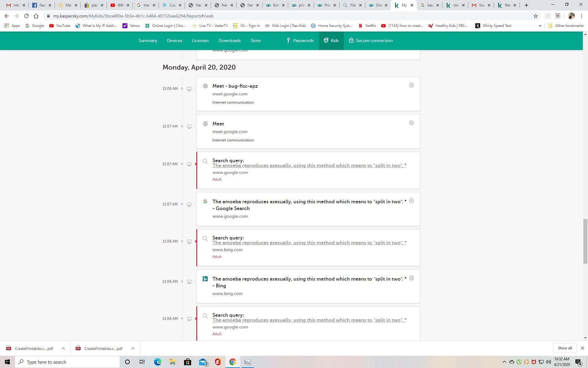Click Show all downloads button

point(564,348)
